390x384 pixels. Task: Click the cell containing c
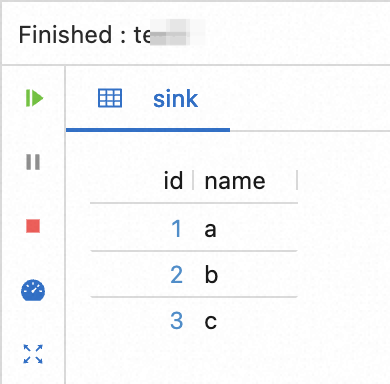point(211,322)
